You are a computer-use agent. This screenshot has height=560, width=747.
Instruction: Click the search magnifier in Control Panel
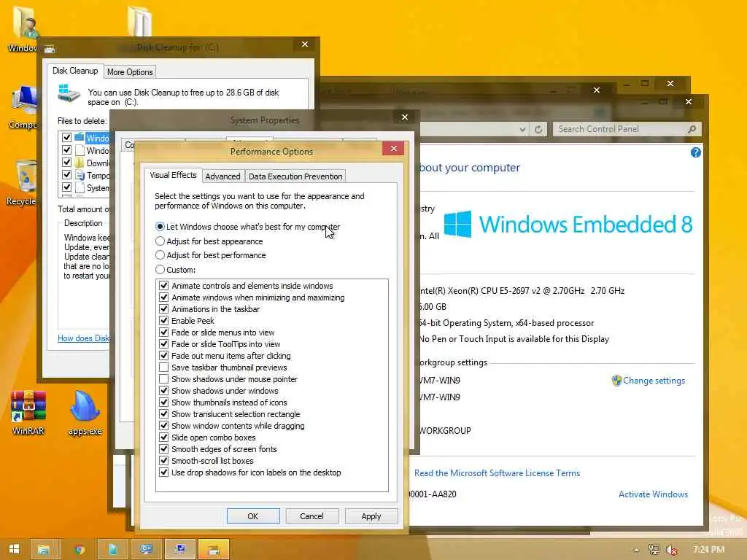tap(692, 129)
